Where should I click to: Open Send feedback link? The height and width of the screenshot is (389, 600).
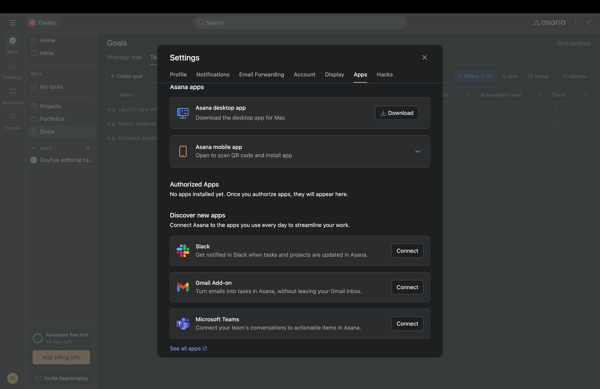pyautogui.click(x=573, y=43)
